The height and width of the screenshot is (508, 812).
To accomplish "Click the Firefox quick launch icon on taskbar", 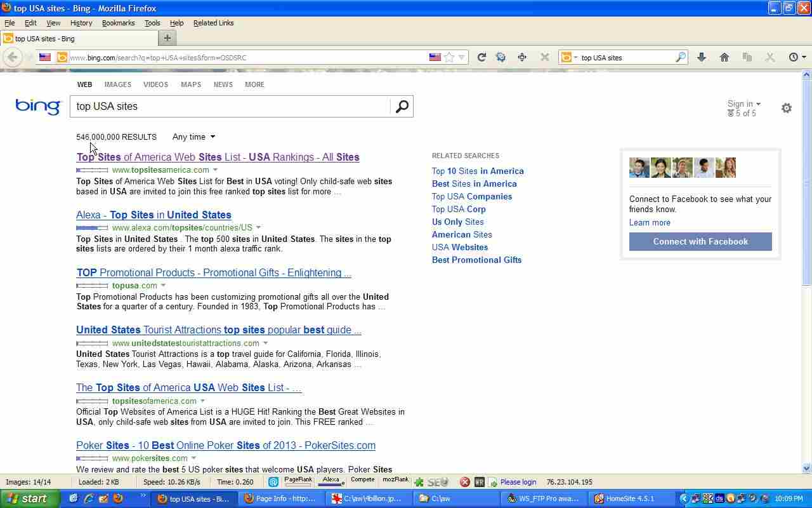I will pyautogui.click(x=118, y=498).
